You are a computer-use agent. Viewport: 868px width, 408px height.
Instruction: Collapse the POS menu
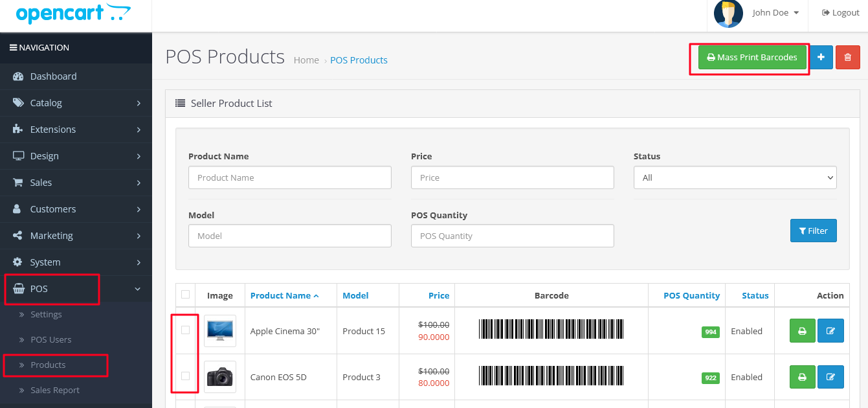pos(76,289)
